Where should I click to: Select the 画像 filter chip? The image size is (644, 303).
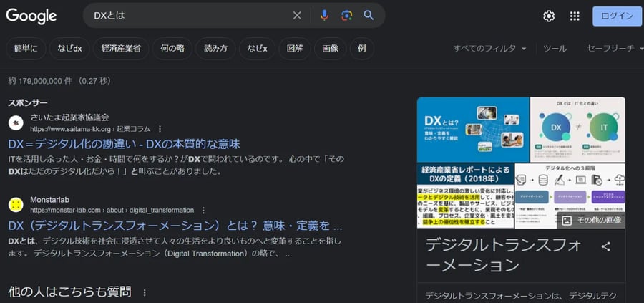tap(330, 49)
